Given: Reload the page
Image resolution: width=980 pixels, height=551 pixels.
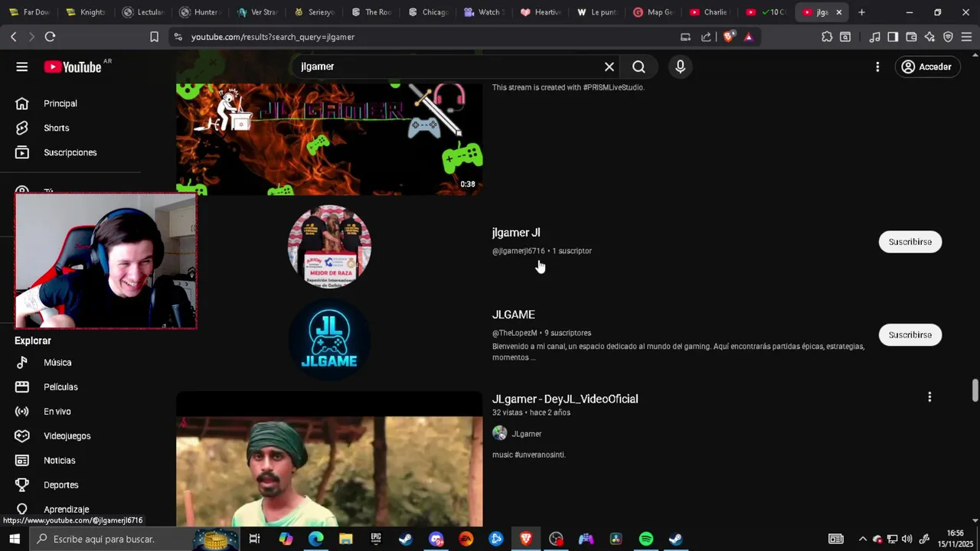Looking at the screenshot, I should coord(50,37).
